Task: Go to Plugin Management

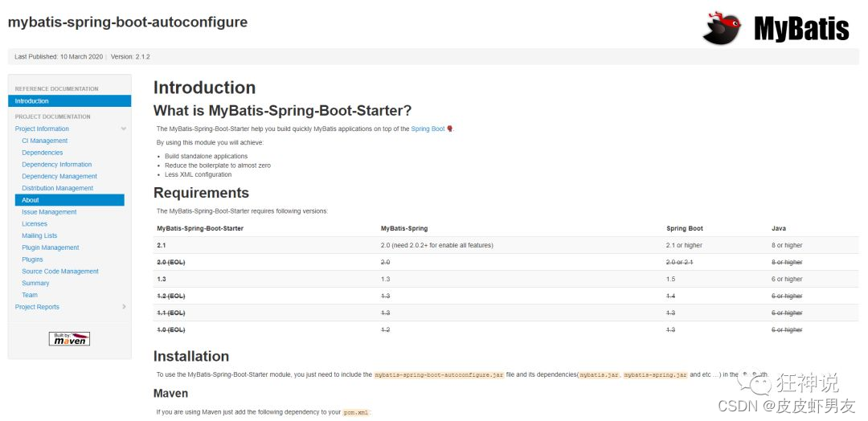Action: click(51, 247)
